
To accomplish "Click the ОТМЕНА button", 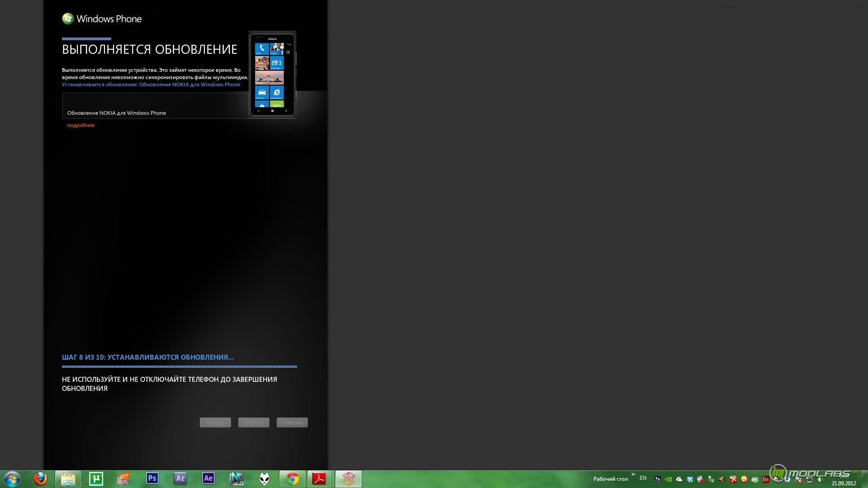I will [292, 422].
